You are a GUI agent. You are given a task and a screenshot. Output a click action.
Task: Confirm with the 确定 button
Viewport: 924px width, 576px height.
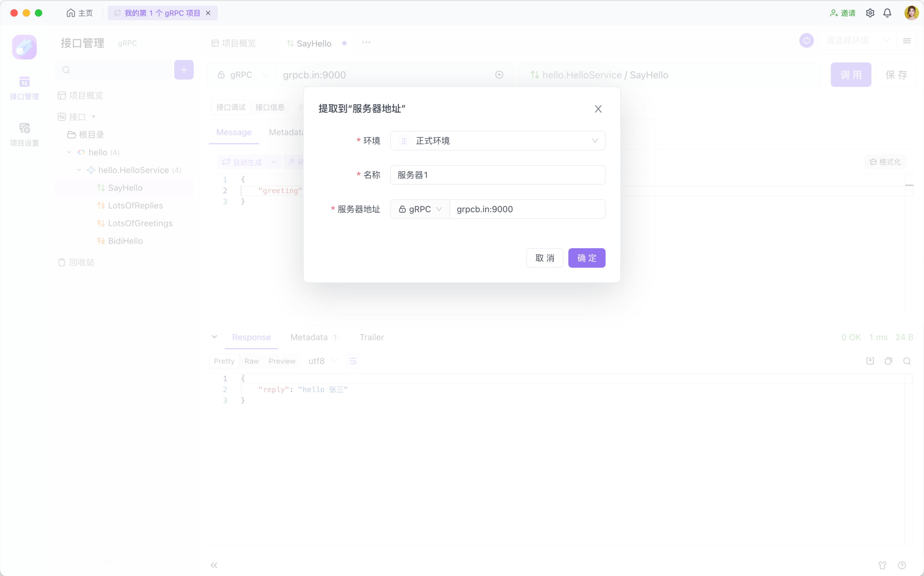tap(587, 258)
